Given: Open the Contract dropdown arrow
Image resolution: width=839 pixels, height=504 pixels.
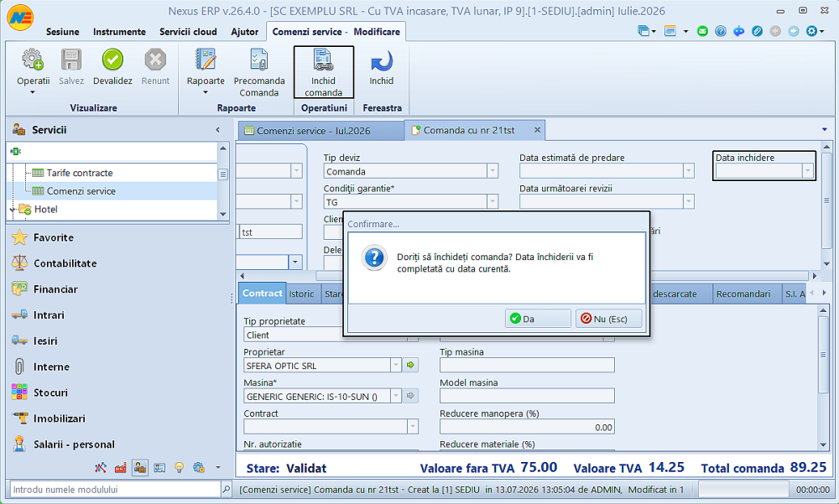Looking at the screenshot, I should [x=413, y=426].
